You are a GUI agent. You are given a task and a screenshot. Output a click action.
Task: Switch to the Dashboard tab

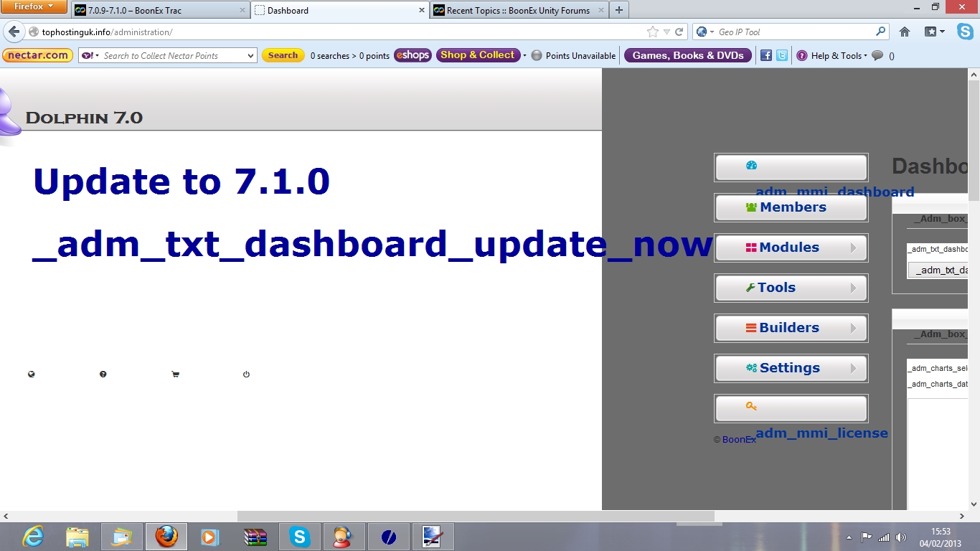point(340,10)
